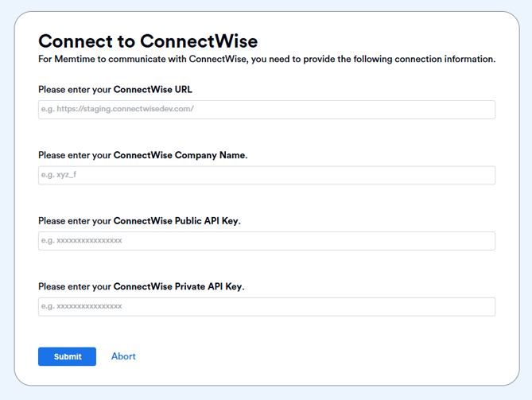The image size is (532, 400).
Task: Click the "e.g. xyz_f" placeholder text
Action: pyautogui.click(x=59, y=175)
